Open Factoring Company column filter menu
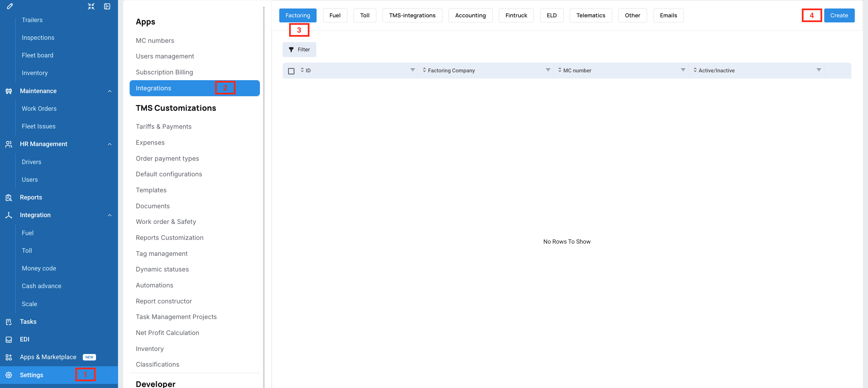The height and width of the screenshot is (388, 868). (x=548, y=70)
